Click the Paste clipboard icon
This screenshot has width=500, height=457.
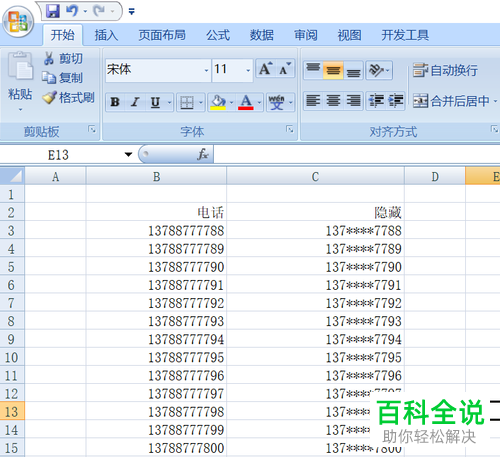20,66
